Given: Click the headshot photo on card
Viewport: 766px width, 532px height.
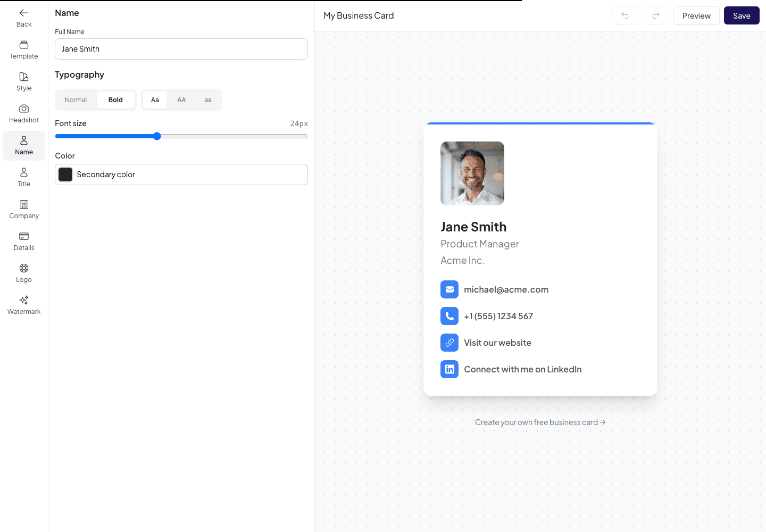Looking at the screenshot, I should (x=472, y=173).
